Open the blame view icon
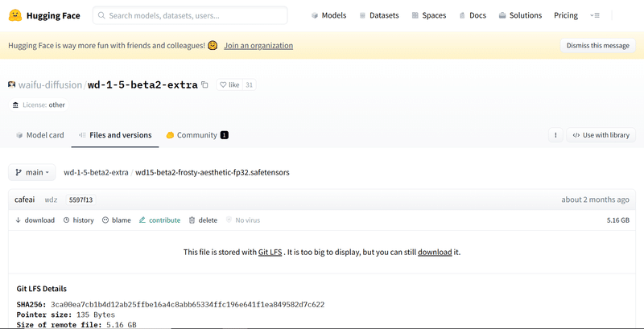Viewport: 644px width, 329px height. tap(105, 220)
